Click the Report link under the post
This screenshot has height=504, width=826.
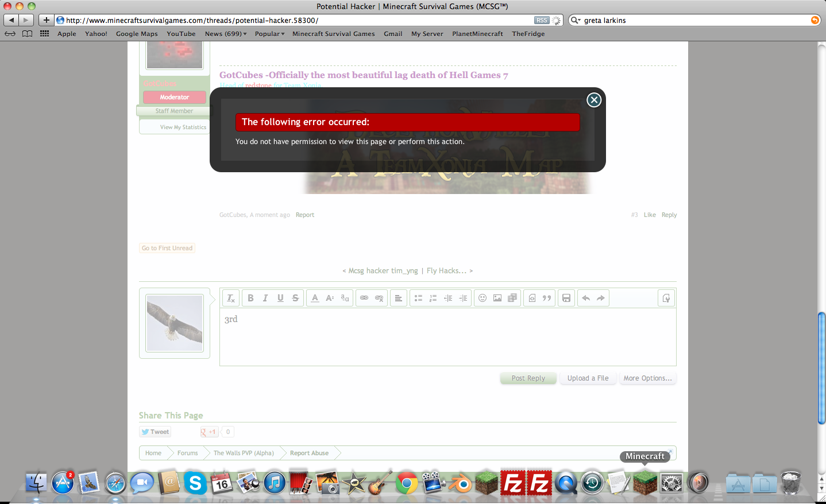[305, 215]
